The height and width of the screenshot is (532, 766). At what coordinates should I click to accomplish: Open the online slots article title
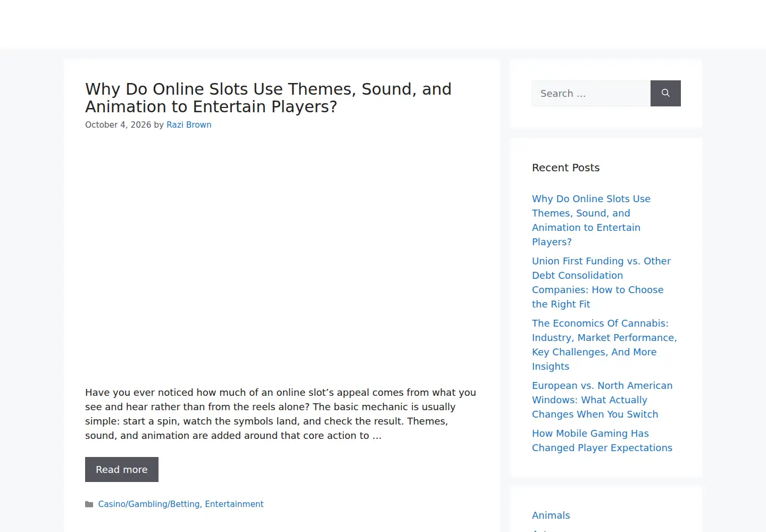[x=268, y=98]
